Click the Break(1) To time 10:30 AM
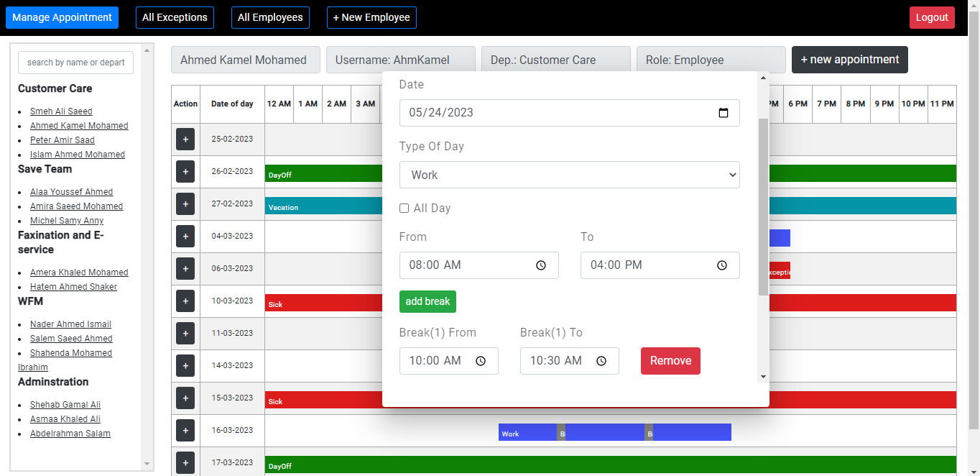 coord(570,361)
